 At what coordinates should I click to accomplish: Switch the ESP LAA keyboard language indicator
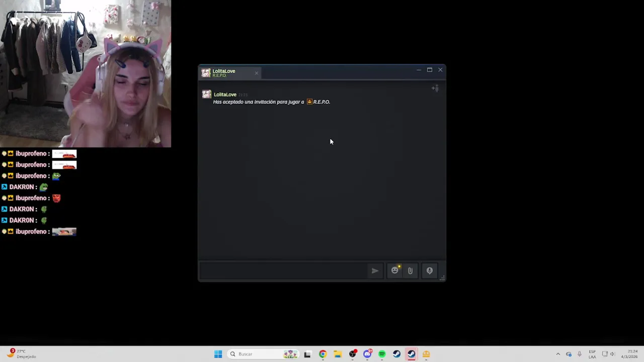(x=592, y=354)
